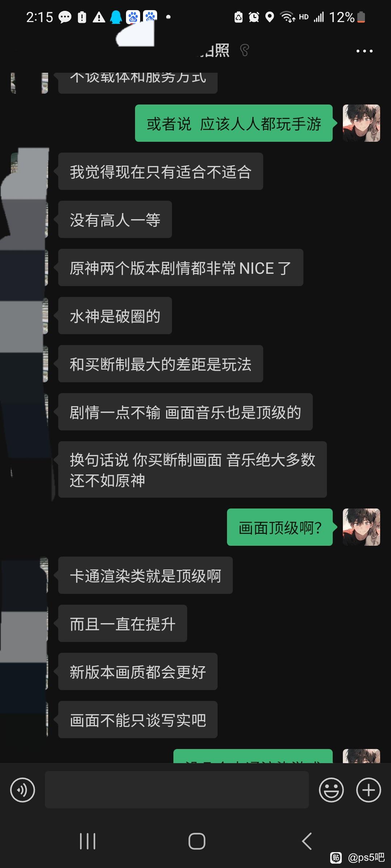Tap the message 没有高人一等
This screenshot has width=391, height=868.
tap(115, 220)
